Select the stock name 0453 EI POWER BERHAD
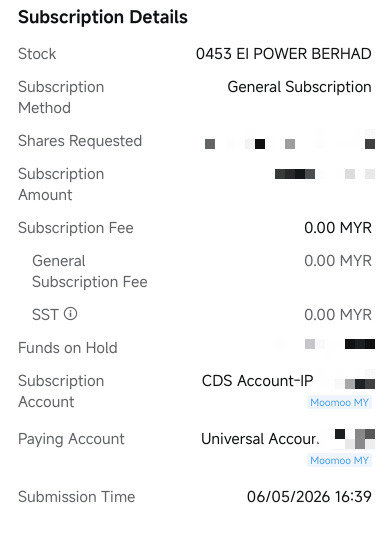 pyautogui.click(x=284, y=54)
